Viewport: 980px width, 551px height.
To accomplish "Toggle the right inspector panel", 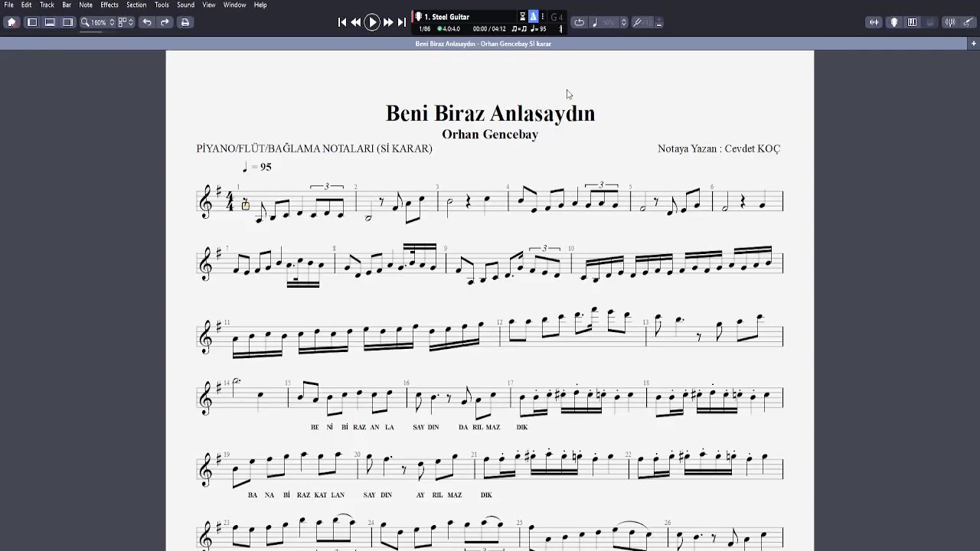I will 67,22.
